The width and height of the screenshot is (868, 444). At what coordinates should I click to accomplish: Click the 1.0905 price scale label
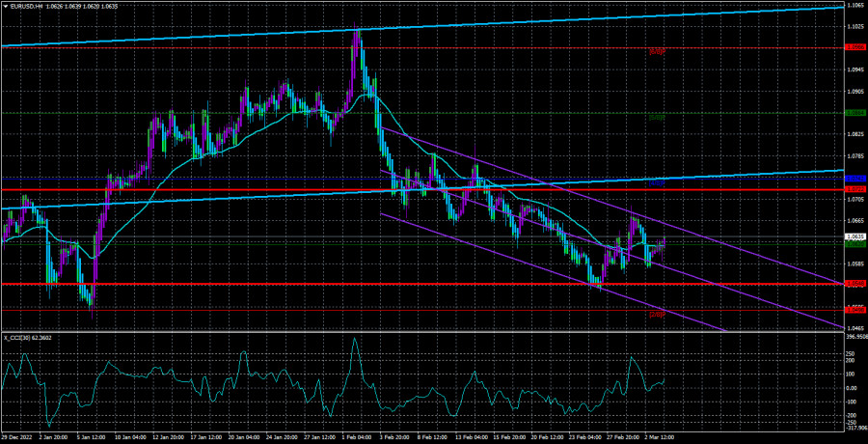[x=854, y=92]
